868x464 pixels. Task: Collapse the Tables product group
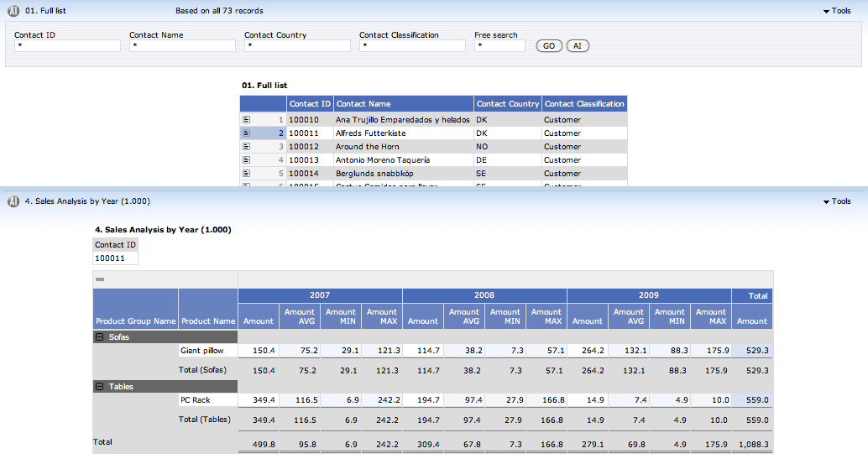pos(100,387)
